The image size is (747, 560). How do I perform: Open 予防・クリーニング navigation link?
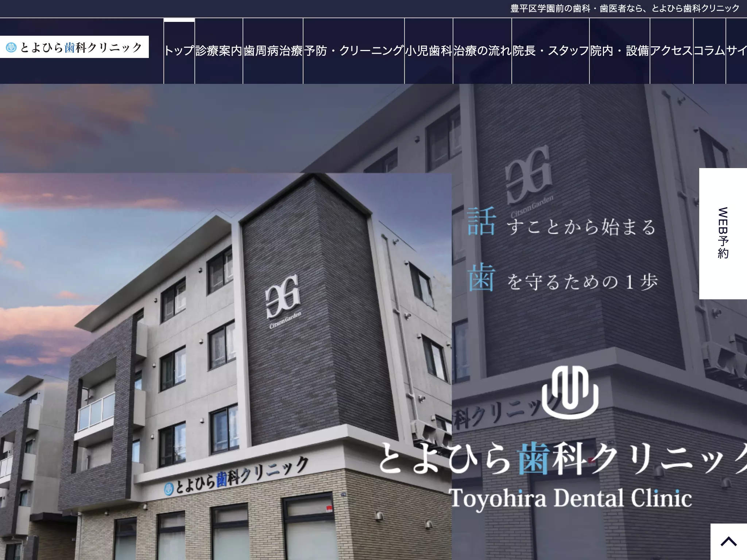pyautogui.click(x=354, y=51)
